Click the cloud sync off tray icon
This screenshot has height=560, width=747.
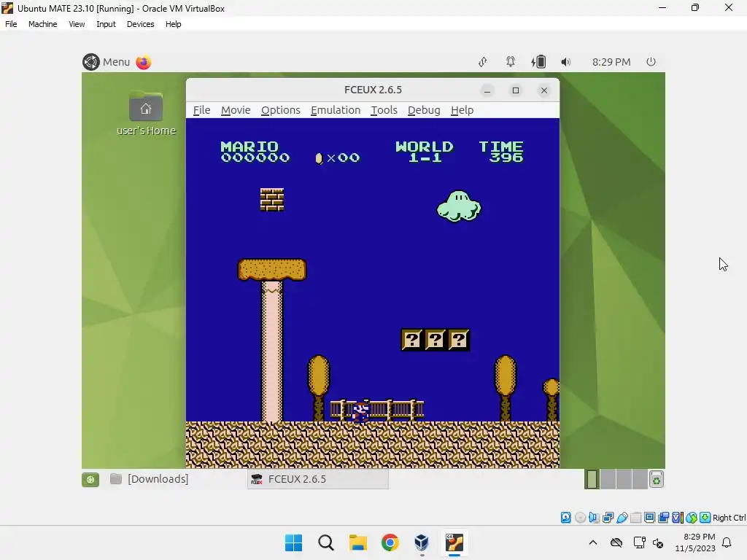coord(616,542)
